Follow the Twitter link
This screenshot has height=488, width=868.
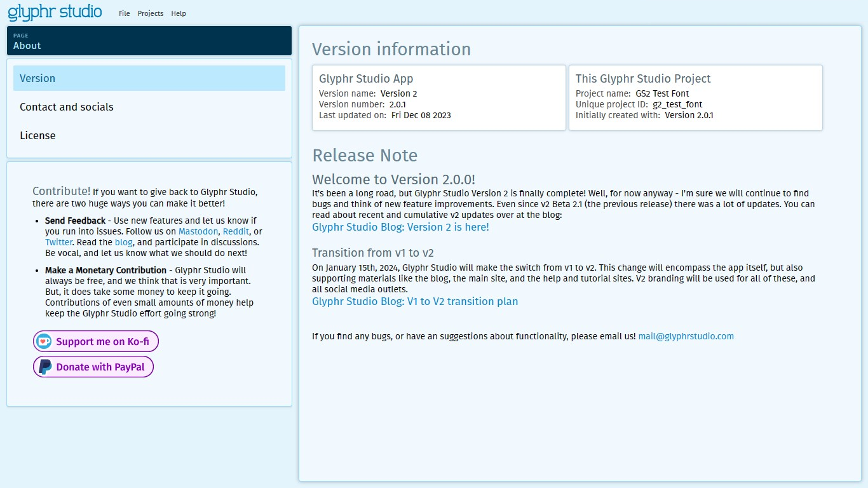coord(58,242)
